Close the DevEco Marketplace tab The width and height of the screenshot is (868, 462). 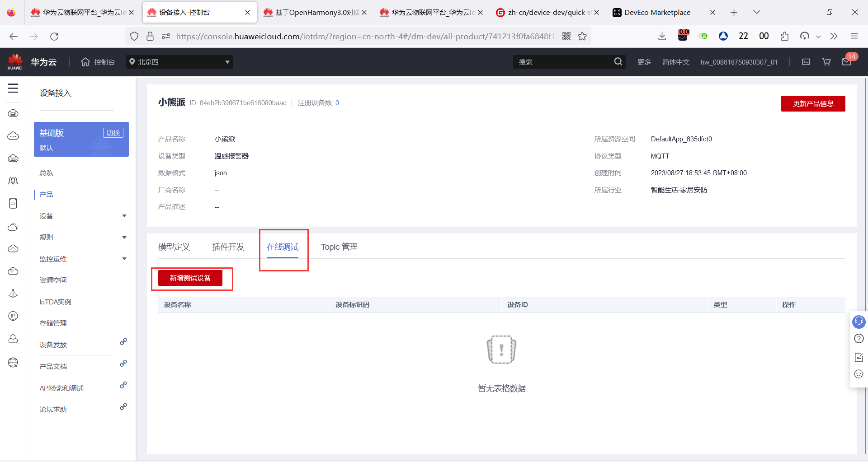click(712, 12)
